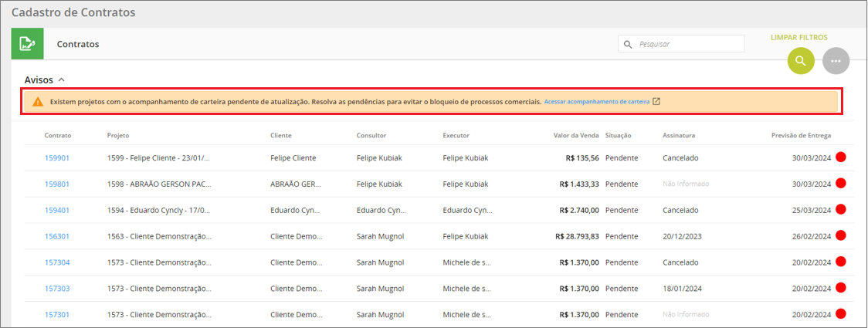Click project cell 1599 - Felipe Cliente
The image size is (868, 328).
tap(159, 157)
